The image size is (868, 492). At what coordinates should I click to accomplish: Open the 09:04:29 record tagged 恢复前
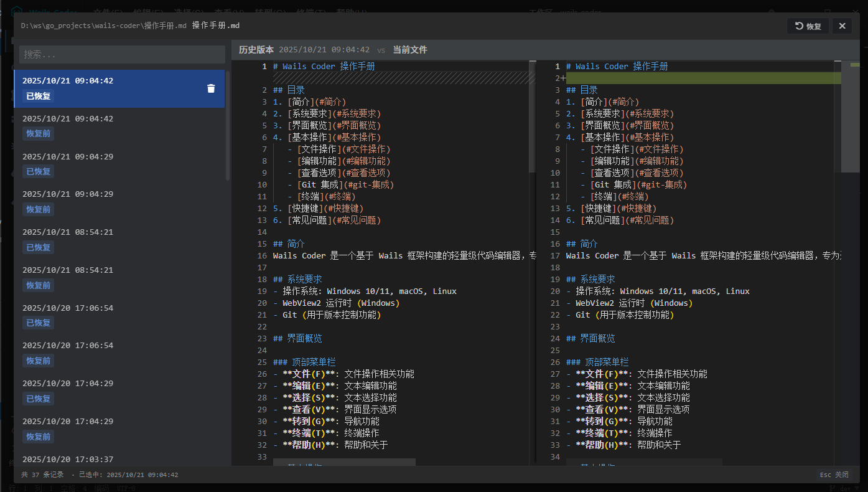pyautogui.click(x=119, y=202)
